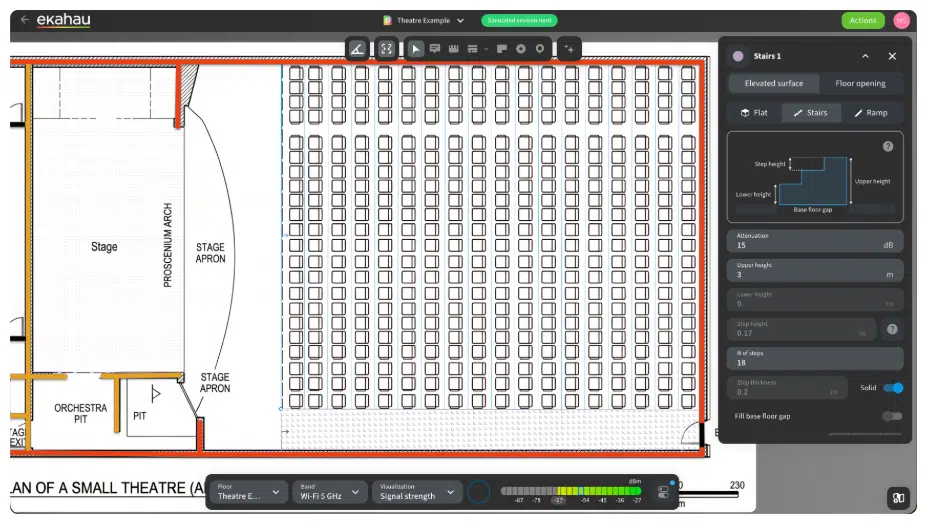The height and width of the screenshot is (521, 925).
Task: Select the attenuation area tool
Action: 473,49
